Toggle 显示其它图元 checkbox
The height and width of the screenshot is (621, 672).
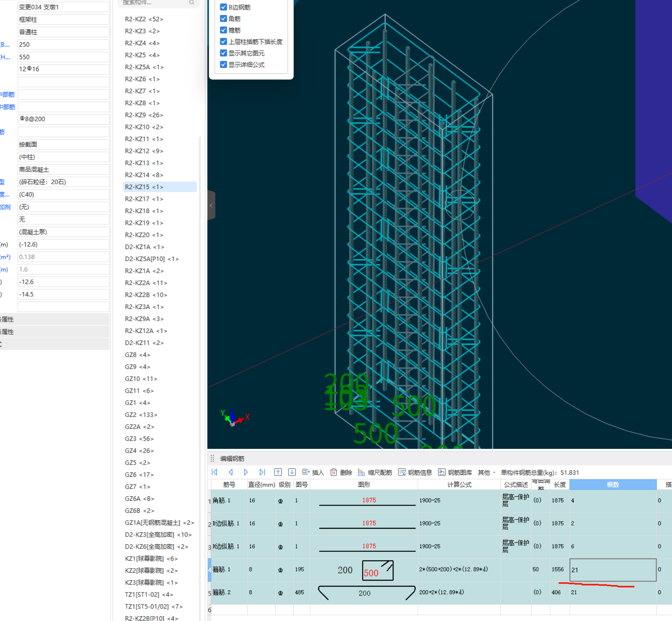click(224, 53)
